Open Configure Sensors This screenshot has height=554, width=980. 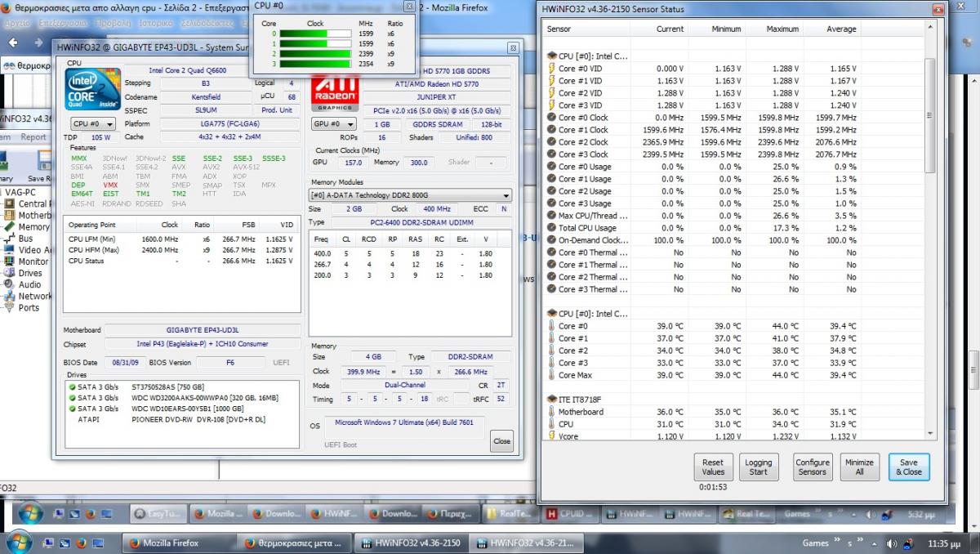(813, 467)
